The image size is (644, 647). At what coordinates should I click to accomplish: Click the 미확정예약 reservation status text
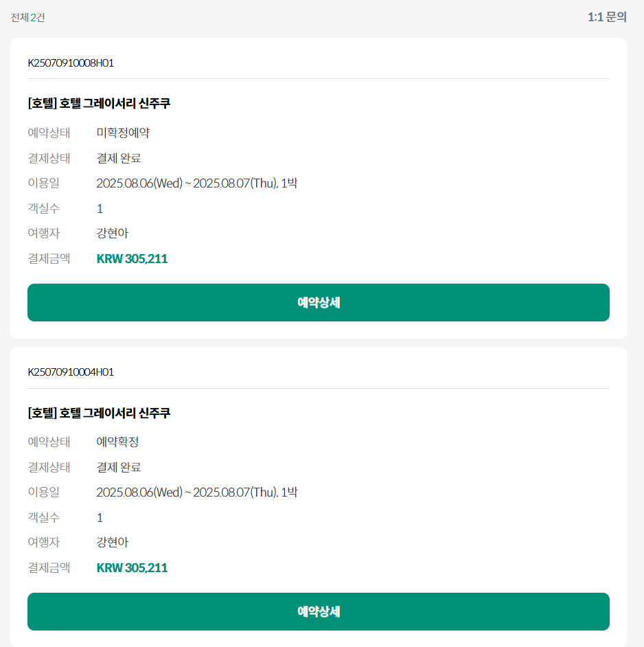click(x=123, y=133)
